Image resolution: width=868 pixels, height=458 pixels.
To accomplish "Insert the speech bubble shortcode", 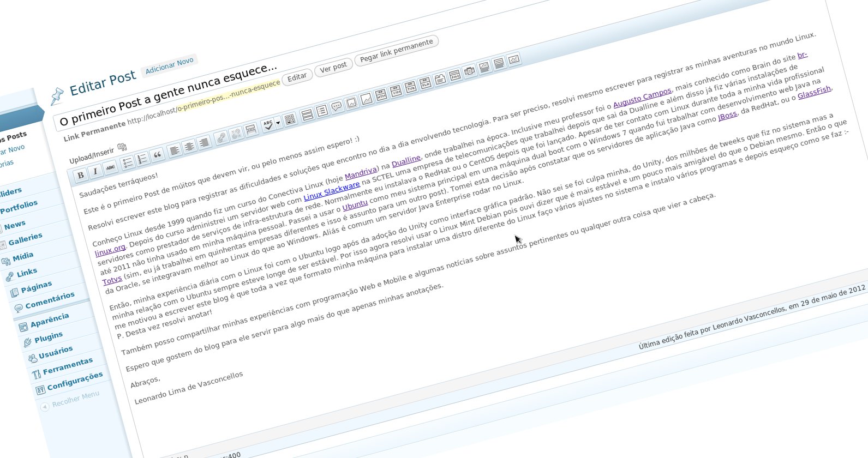I will 337,106.
